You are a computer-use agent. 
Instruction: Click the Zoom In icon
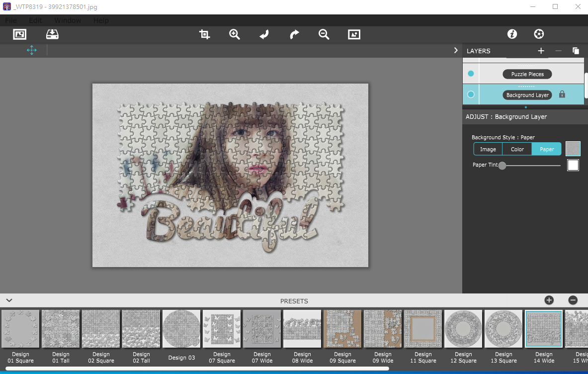234,34
